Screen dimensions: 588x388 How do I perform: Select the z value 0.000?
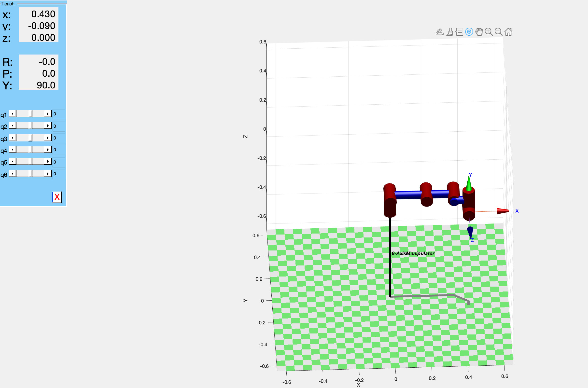[x=43, y=38]
